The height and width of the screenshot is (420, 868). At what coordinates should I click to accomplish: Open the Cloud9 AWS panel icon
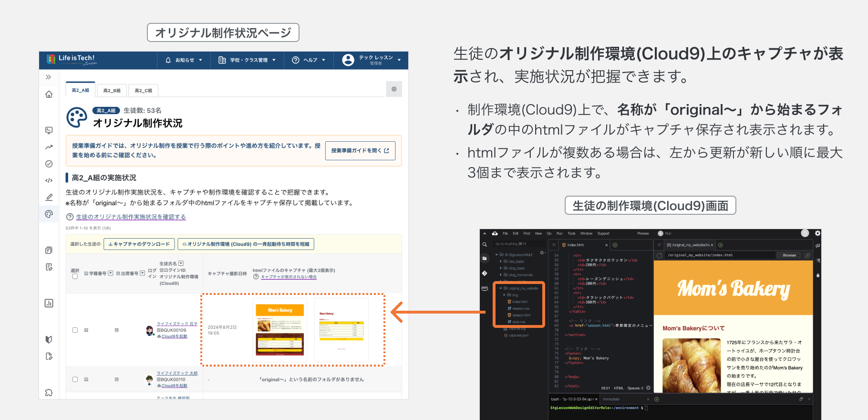click(485, 288)
